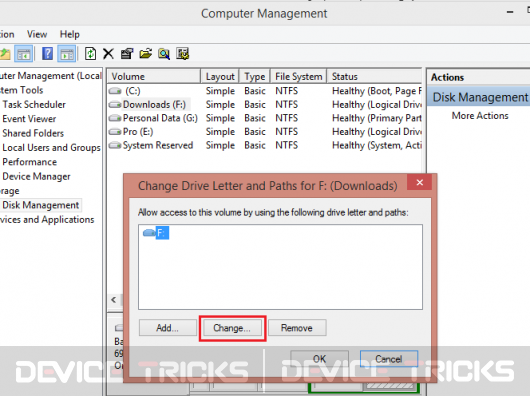Click the Cancel button in dialog
Screen dimensions: 530x396
click(x=389, y=358)
